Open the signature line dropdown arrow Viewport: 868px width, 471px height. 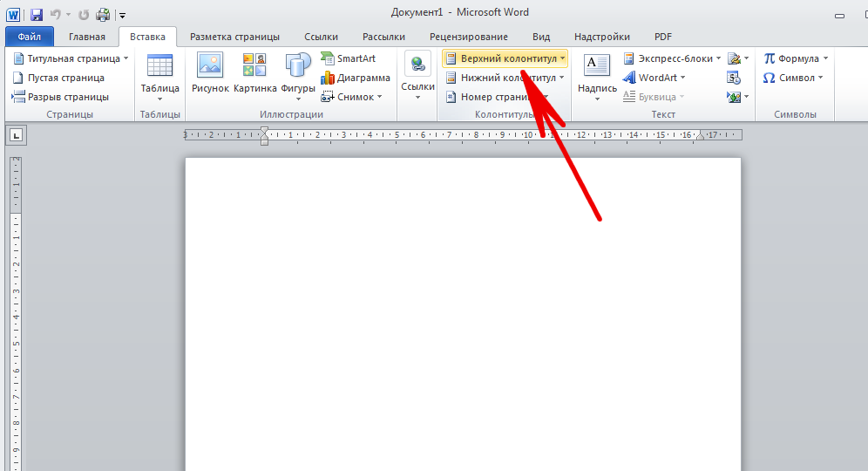pyautogui.click(x=747, y=58)
